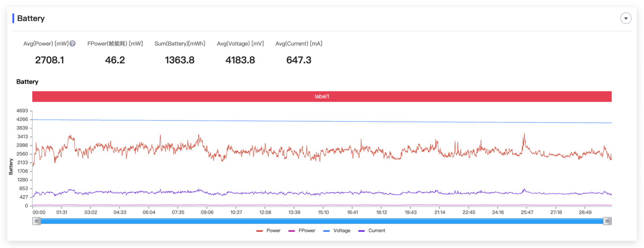Image resolution: width=644 pixels, height=248 pixels.
Task: Toggle the Power series in the legend
Action: [x=268, y=231]
